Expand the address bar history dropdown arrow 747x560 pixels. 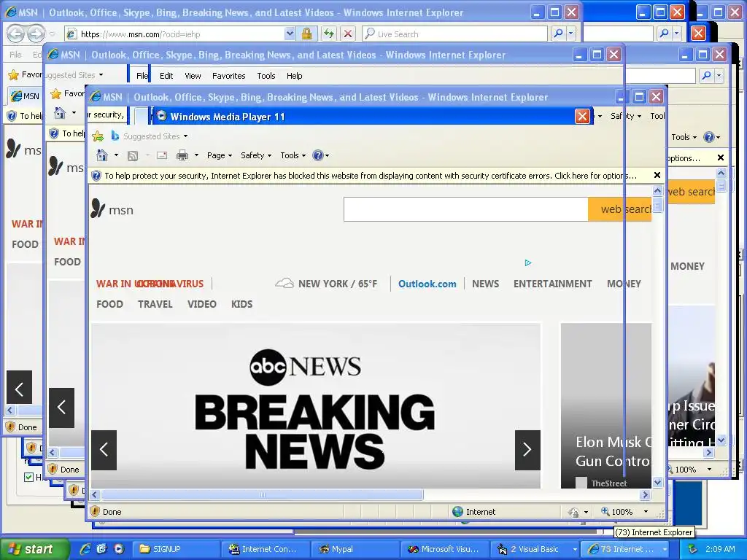289,34
